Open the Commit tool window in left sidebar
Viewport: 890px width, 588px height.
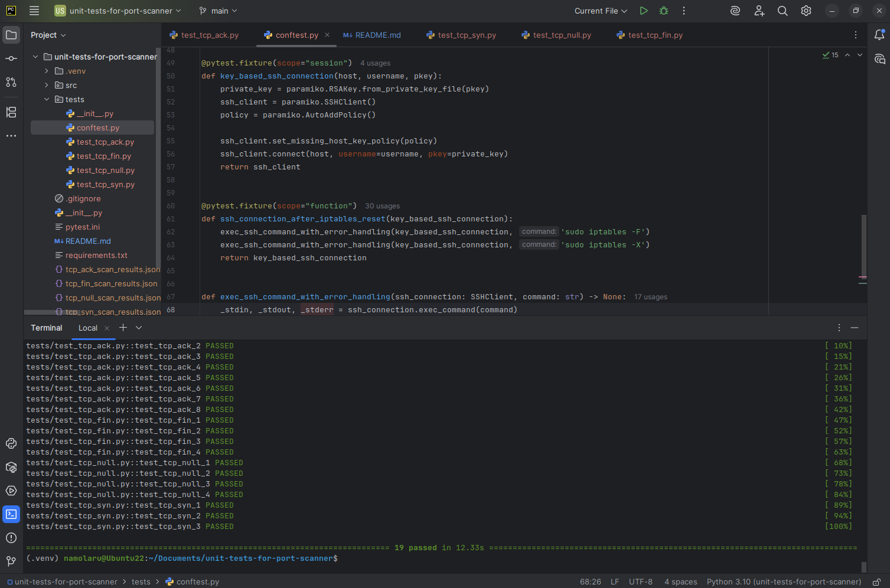[11, 58]
